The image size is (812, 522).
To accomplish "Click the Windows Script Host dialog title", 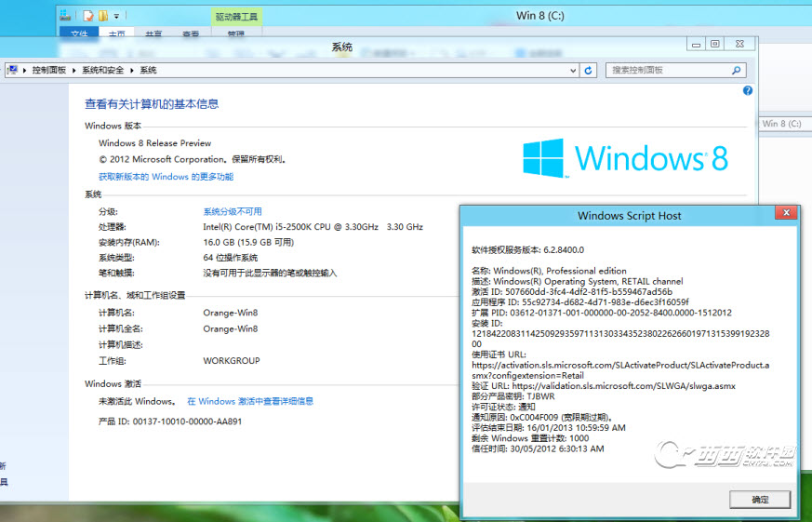I will pos(629,216).
